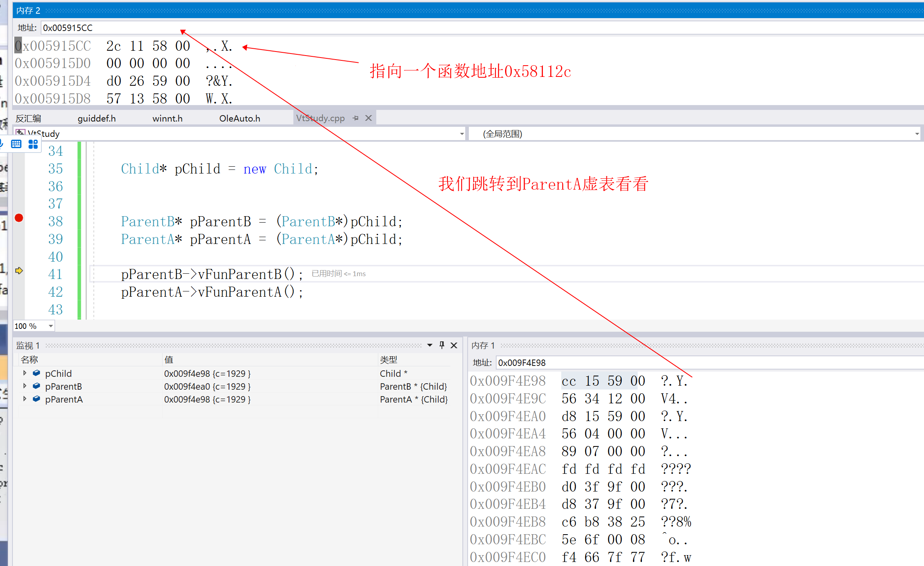Click the breakpoint dot on line 38
This screenshot has height=566, width=924.
19,218
